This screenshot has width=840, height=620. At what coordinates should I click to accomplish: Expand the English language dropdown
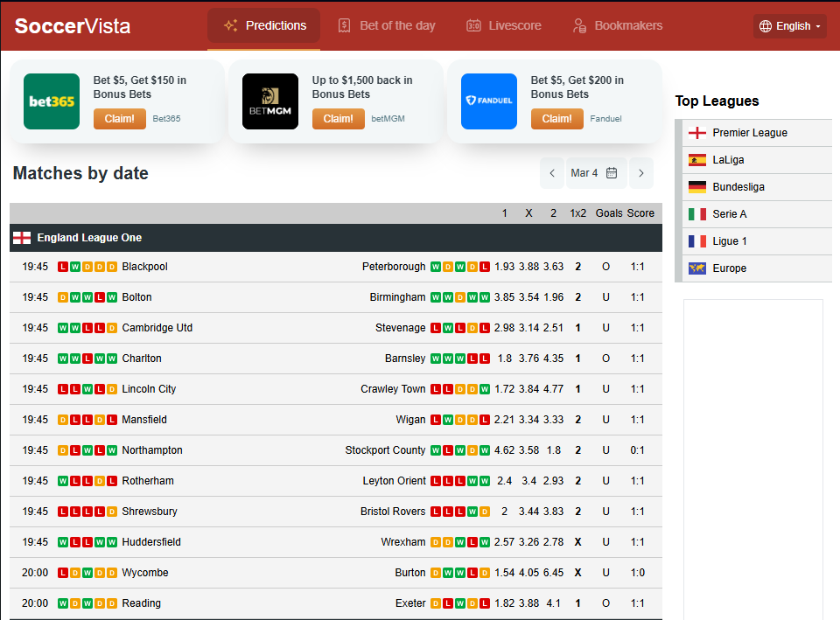(790, 26)
